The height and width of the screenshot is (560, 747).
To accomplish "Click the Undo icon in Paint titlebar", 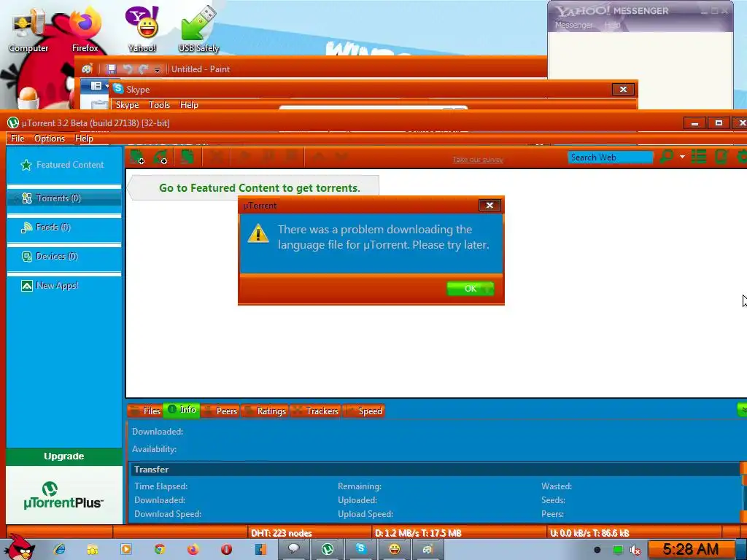I will pyautogui.click(x=127, y=69).
